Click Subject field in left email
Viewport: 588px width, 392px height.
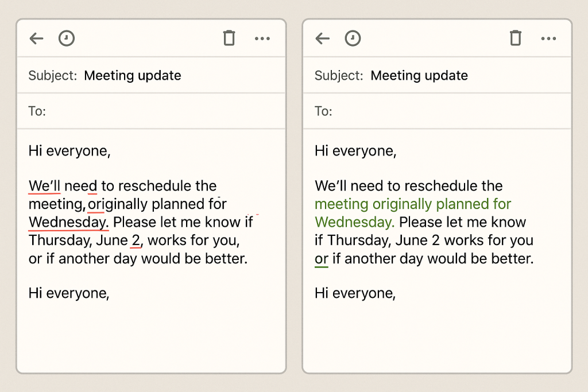click(x=151, y=75)
